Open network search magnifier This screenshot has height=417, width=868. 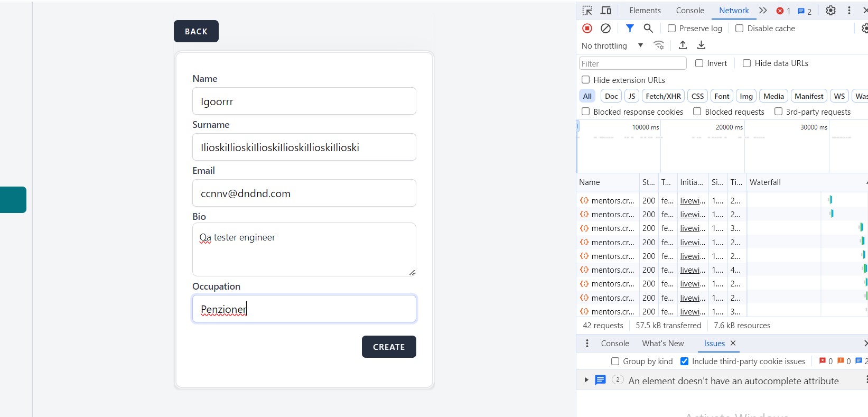[648, 29]
